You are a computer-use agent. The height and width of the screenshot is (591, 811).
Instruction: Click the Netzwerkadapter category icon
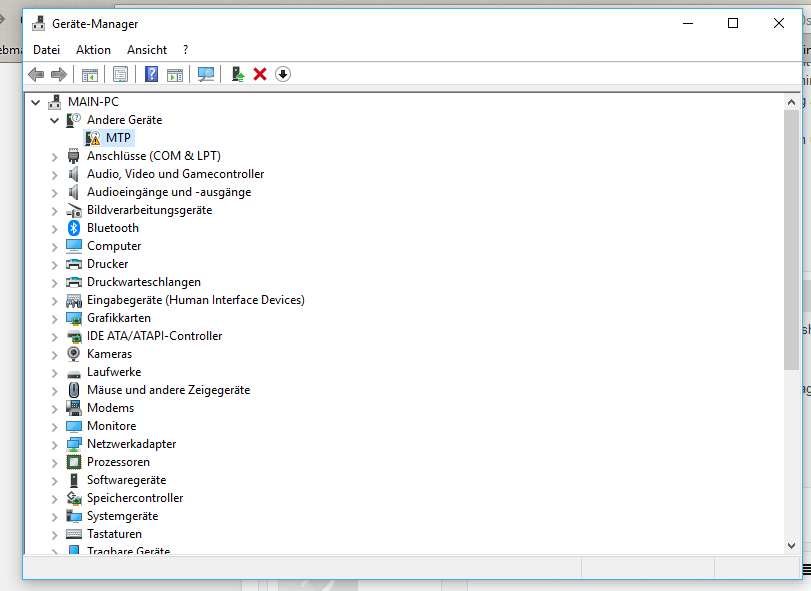[74, 444]
